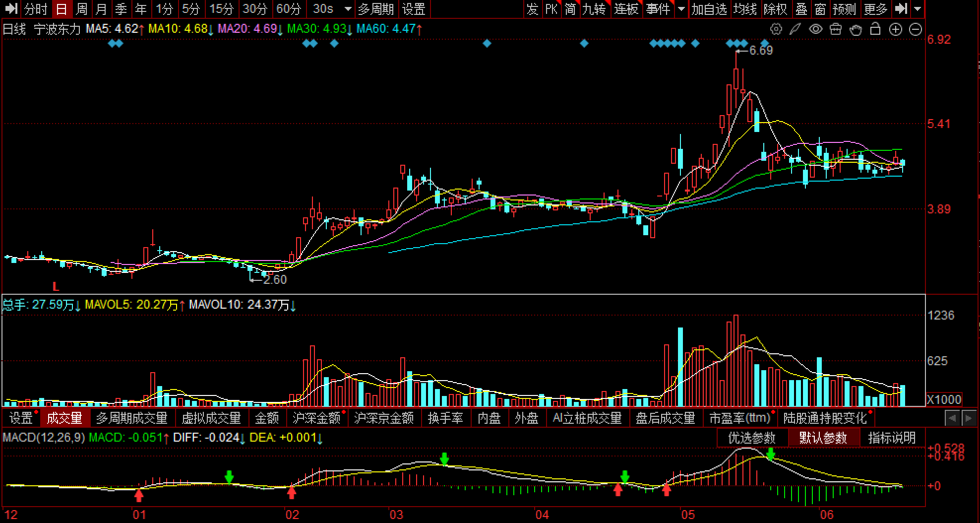
Task: Zoom out with the minus icon
Action: tap(916, 29)
